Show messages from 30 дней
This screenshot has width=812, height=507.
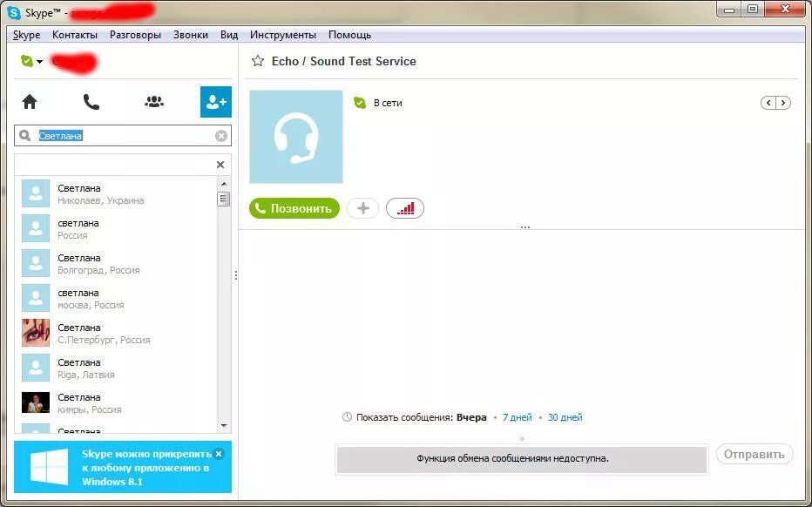(565, 417)
